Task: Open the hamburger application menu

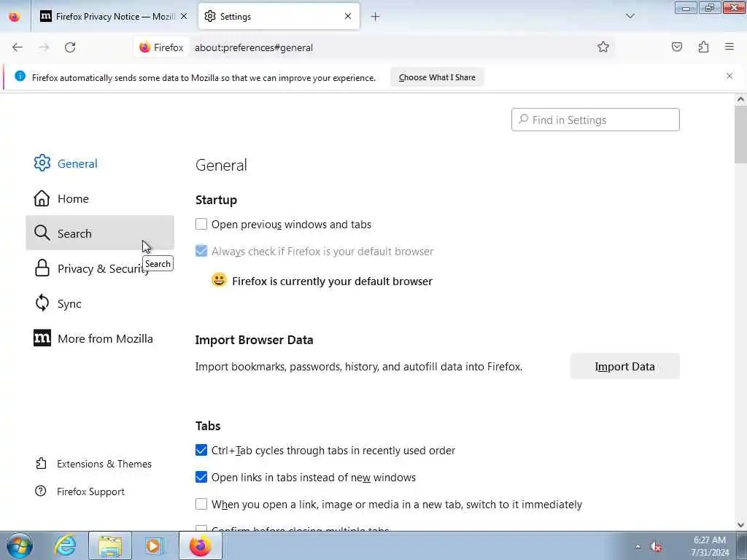Action: point(729,47)
